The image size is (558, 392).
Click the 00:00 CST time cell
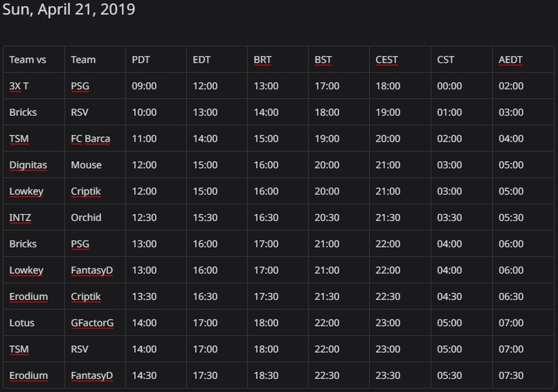462,86
